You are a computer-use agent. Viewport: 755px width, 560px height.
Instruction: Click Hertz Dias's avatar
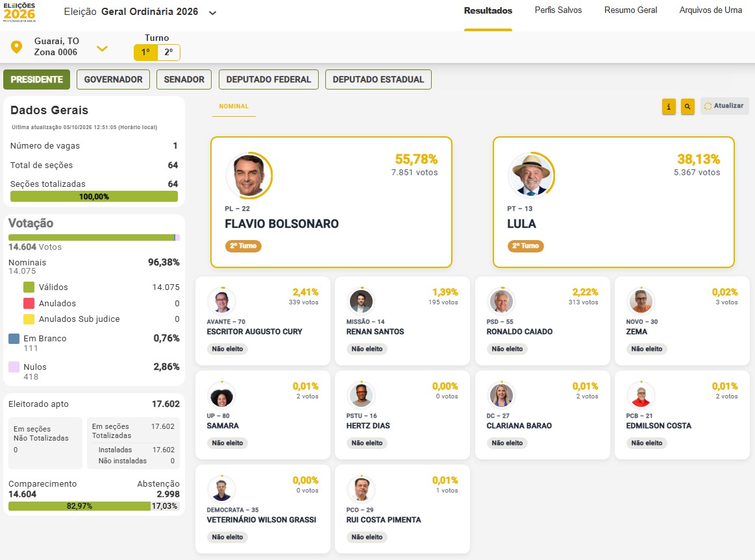pos(361,396)
